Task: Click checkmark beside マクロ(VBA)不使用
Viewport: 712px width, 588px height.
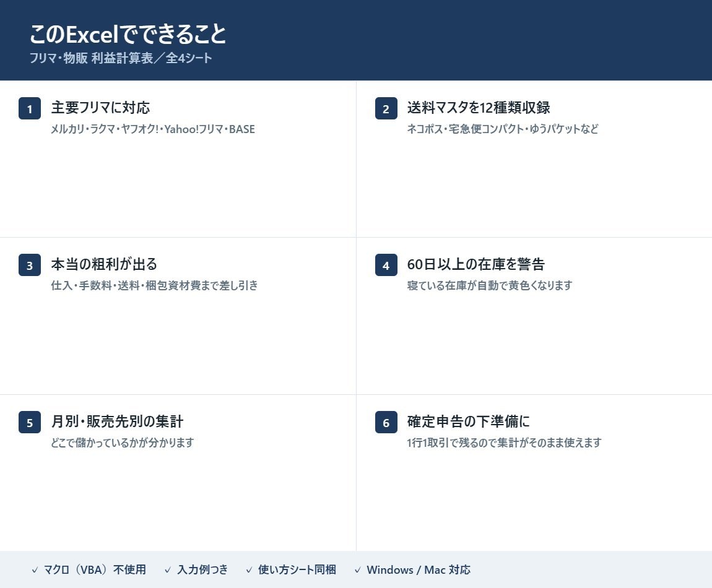Action: (x=35, y=570)
